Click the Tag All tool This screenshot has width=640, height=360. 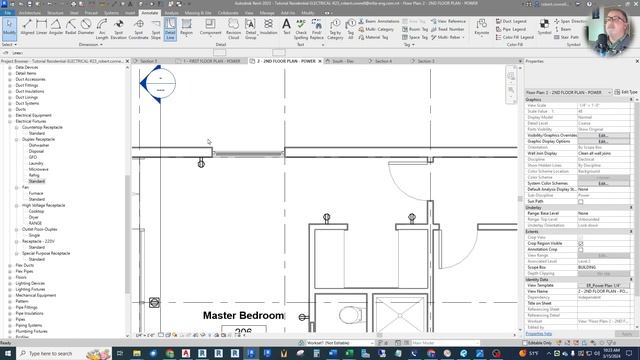[351, 29]
